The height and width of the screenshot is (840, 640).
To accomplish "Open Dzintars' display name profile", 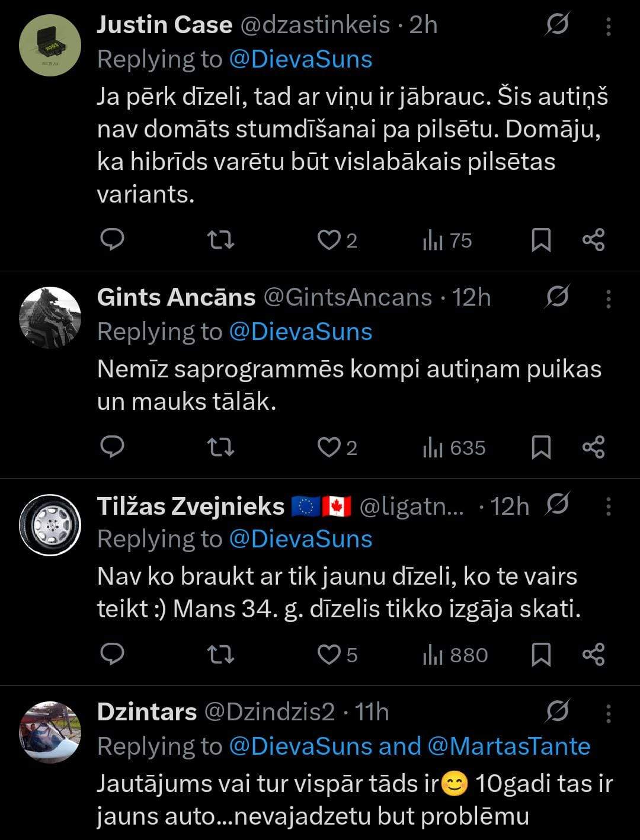I will coord(146,711).
